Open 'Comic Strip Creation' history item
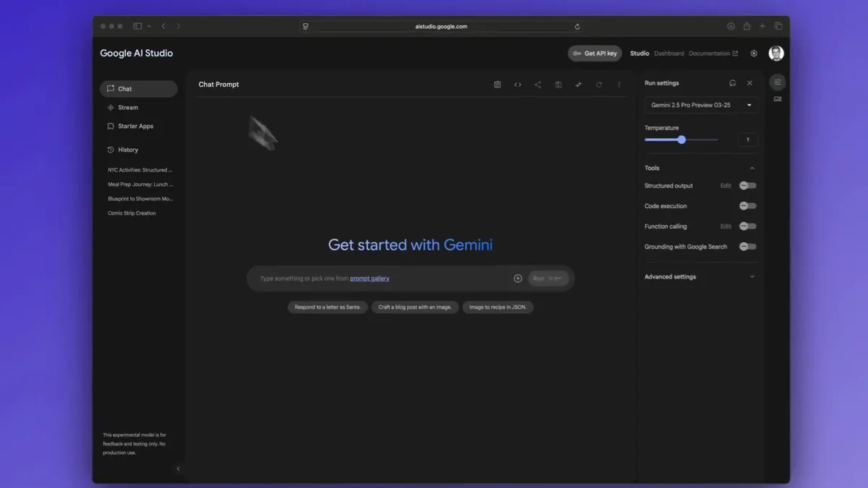This screenshot has width=868, height=488. (132, 213)
